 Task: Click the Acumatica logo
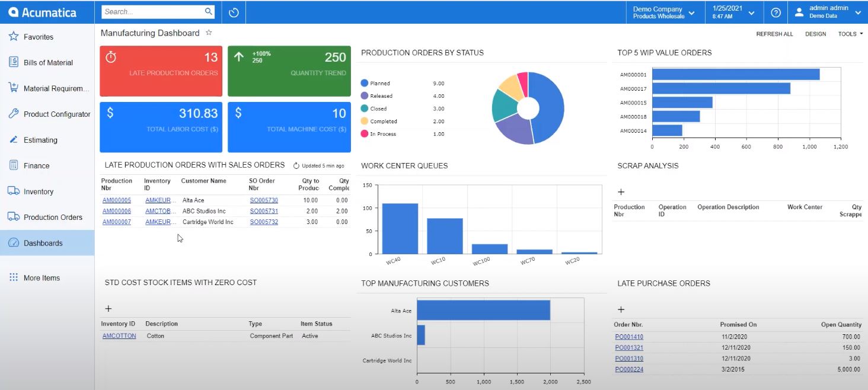coord(43,12)
